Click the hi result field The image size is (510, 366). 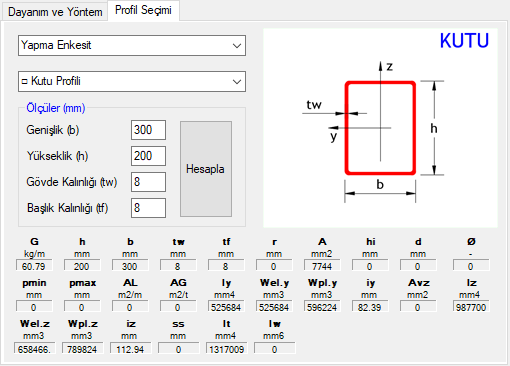click(x=370, y=266)
